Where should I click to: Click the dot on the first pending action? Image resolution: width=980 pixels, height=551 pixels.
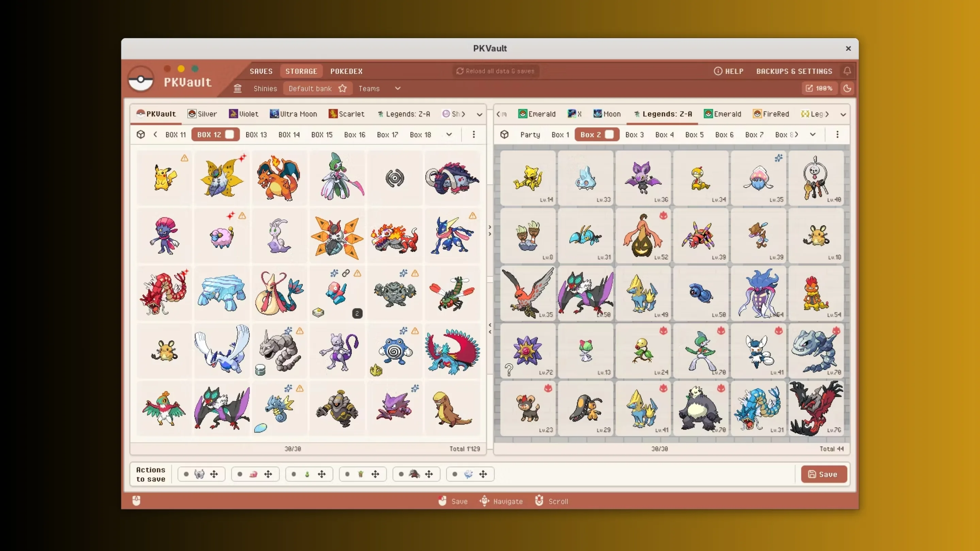click(186, 474)
